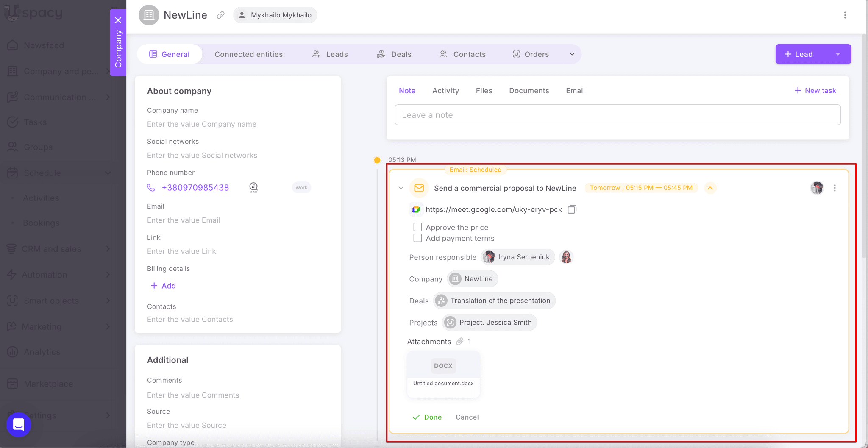The width and height of the screenshot is (868, 448).
Task: Copy the Google Meet link icon
Action: (572, 209)
